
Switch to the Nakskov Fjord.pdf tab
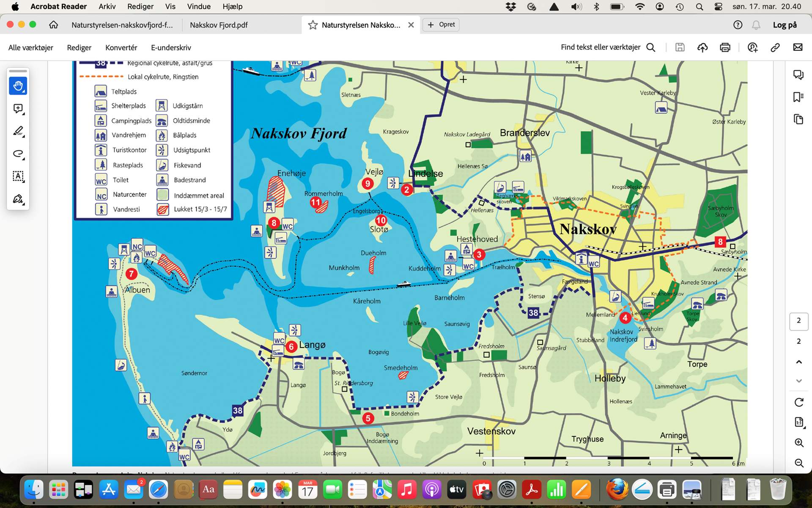click(219, 25)
